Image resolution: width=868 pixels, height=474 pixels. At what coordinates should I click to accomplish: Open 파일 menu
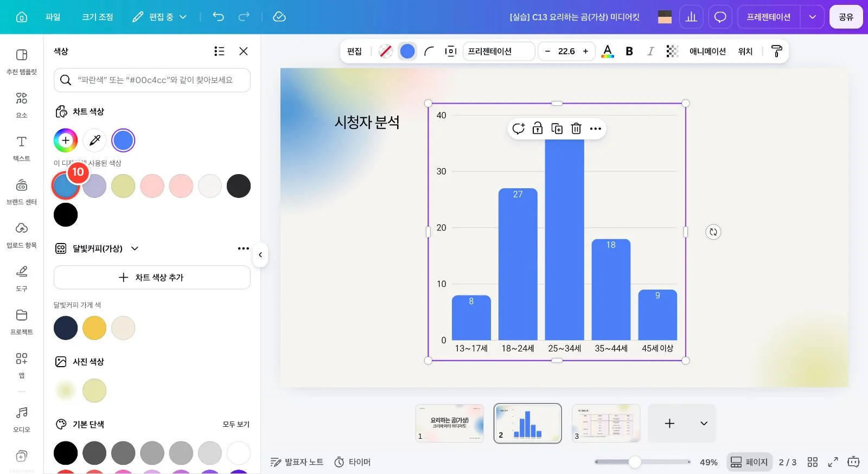[53, 17]
